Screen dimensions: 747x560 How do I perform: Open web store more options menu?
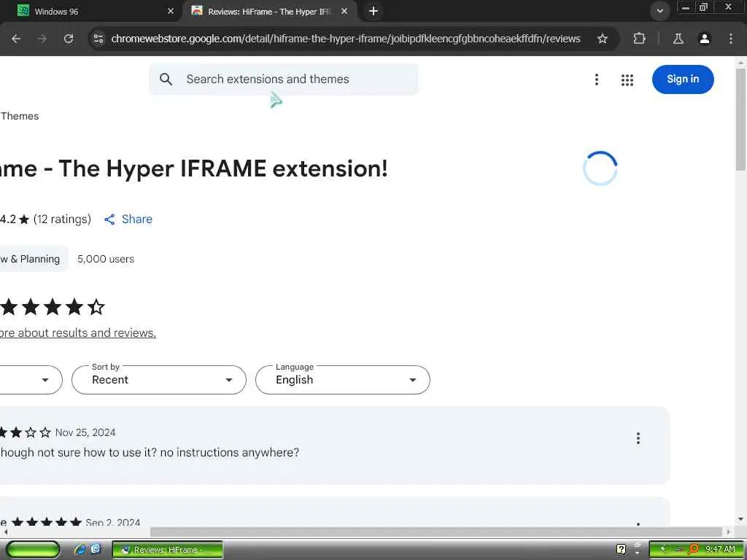click(x=597, y=79)
